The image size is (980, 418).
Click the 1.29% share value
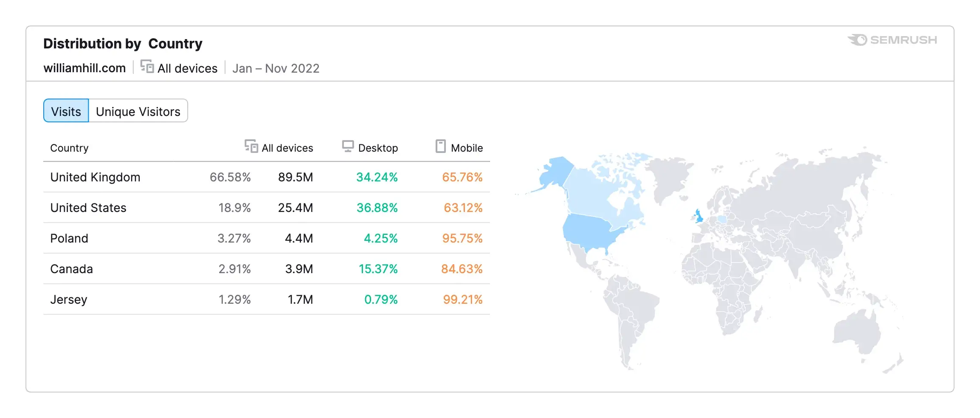pyautogui.click(x=234, y=299)
